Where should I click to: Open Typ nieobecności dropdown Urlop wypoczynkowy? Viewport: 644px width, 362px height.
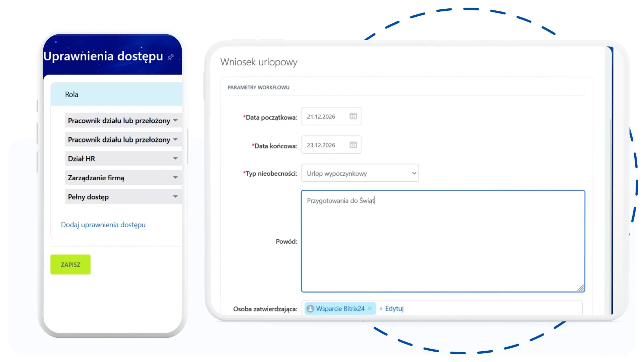(x=360, y=173)
